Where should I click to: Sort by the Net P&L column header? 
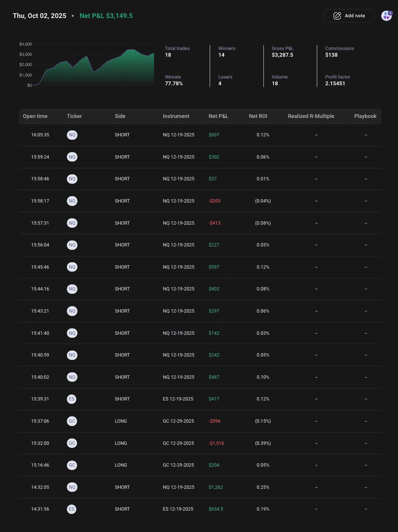(x=218, y=116)
